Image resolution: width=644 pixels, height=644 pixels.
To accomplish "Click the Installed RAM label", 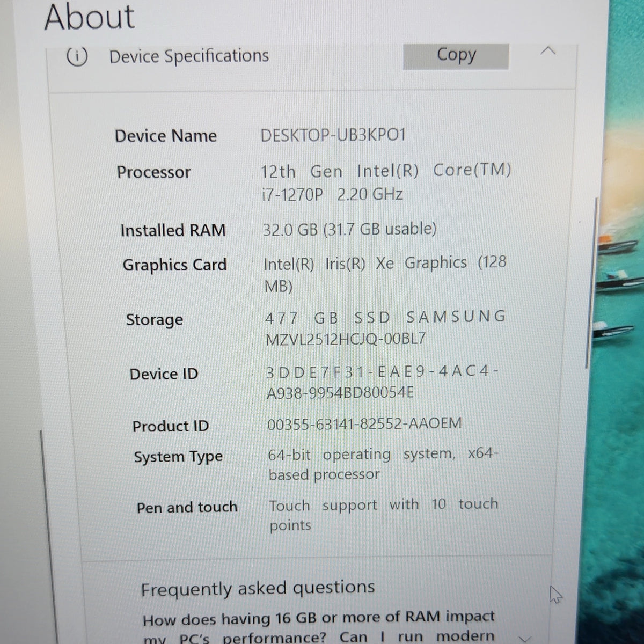I will [173, 230].
